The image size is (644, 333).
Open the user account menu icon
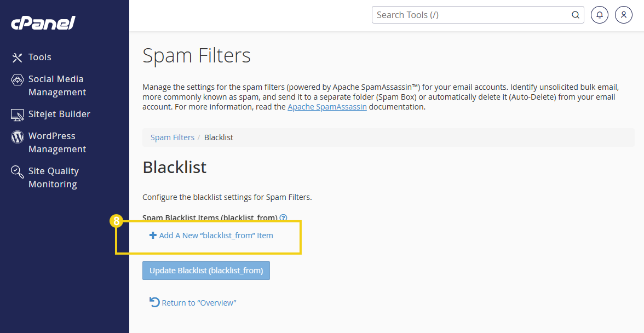624,15
